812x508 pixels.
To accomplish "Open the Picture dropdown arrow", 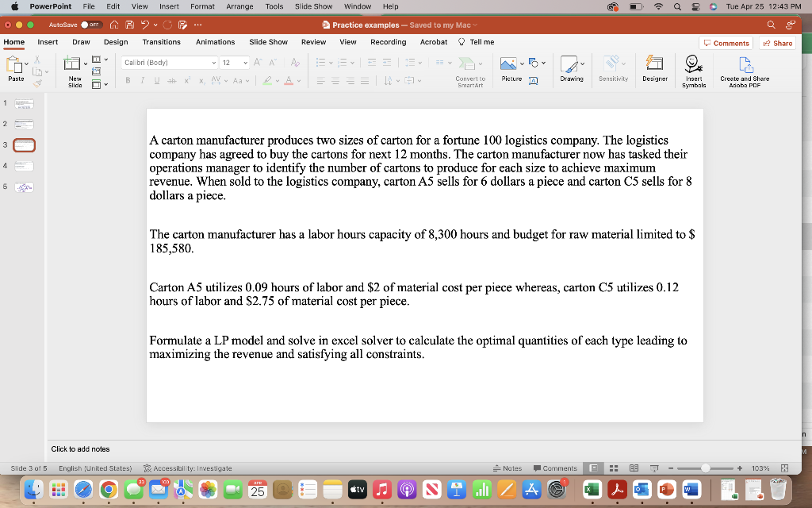I will coord(522,63).
